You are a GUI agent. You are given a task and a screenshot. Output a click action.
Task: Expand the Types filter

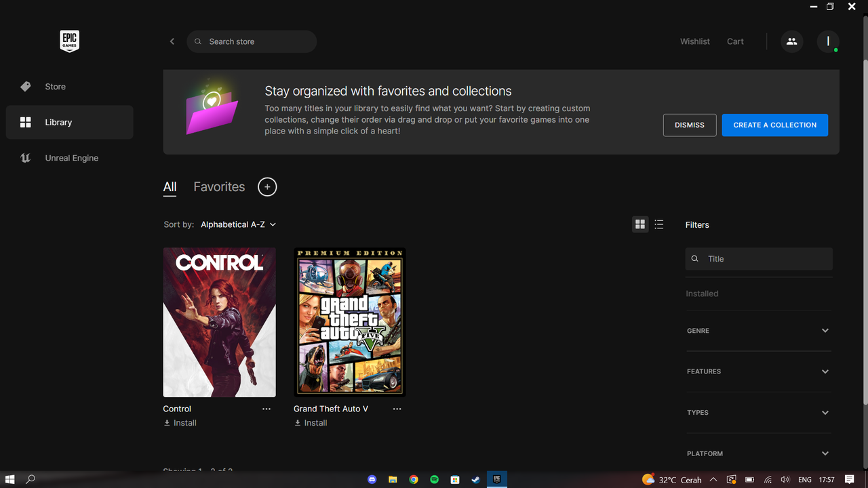tap(759, 412)
